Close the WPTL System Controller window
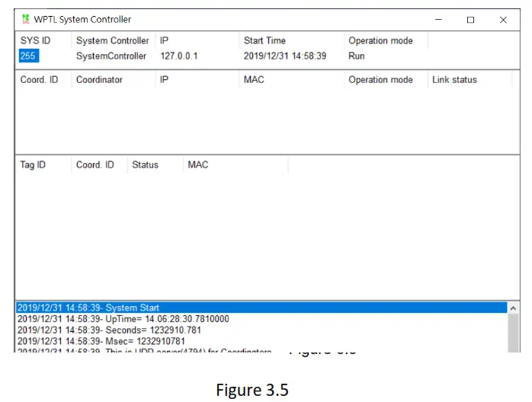The width and height of the screenshot is (532, 402). 503,20
